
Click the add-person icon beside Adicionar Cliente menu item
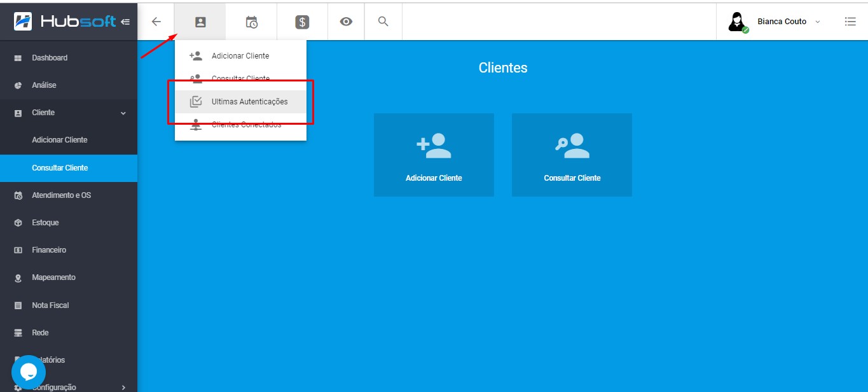[x=196, y=56]
